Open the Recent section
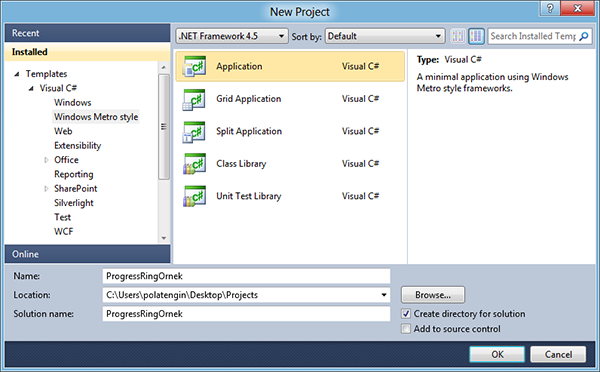 (x=87, y=33)
